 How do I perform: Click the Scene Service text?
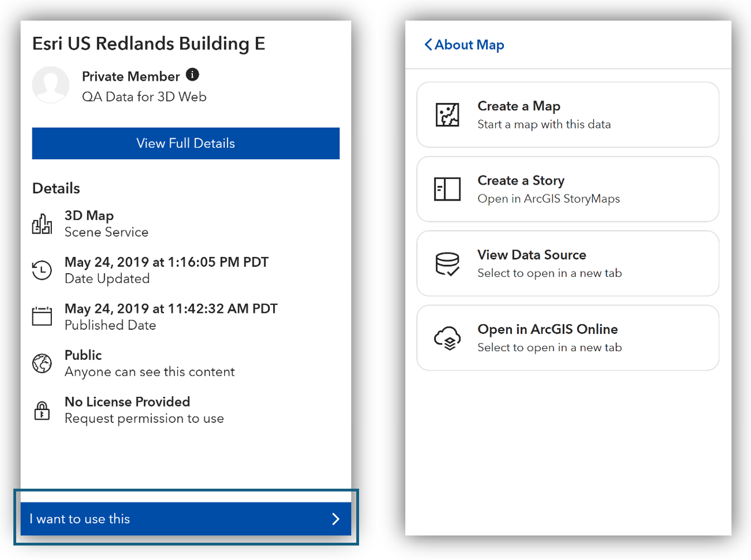click(106, 232)
